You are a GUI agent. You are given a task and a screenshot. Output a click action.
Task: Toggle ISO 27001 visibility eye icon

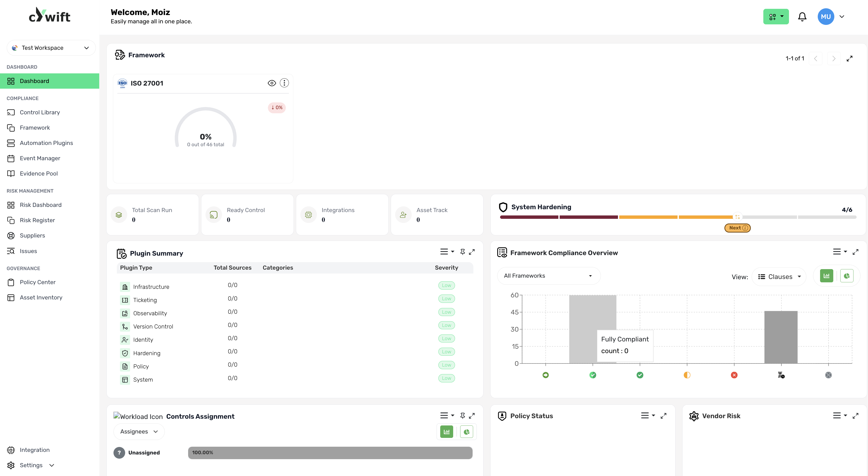coord(272,83)
